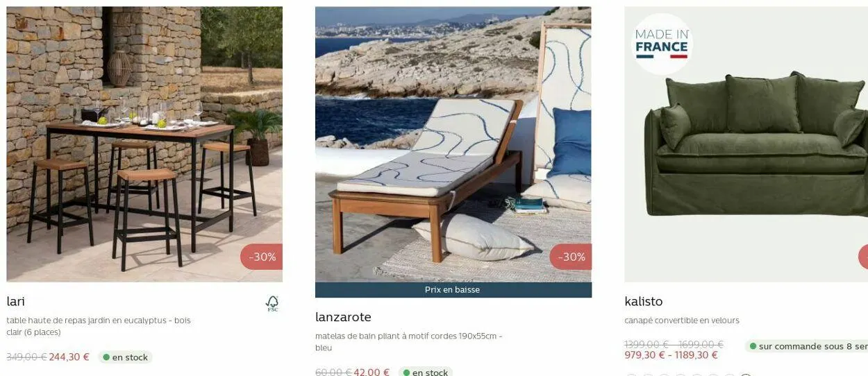The width and height of the screenshot is (868, 376).
Task: Click the green stock dot for lanzarote
Action: coord(406,373)
